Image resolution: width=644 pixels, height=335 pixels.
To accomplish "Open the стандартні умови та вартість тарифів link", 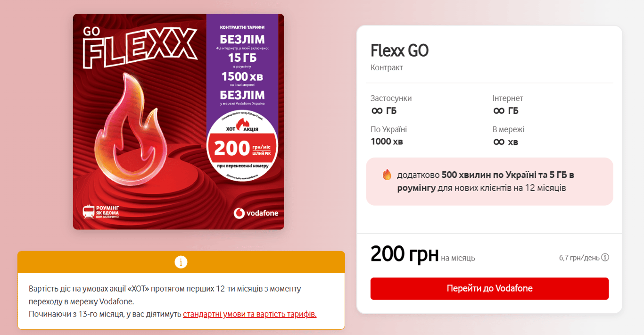I will [x=250, y=314].
